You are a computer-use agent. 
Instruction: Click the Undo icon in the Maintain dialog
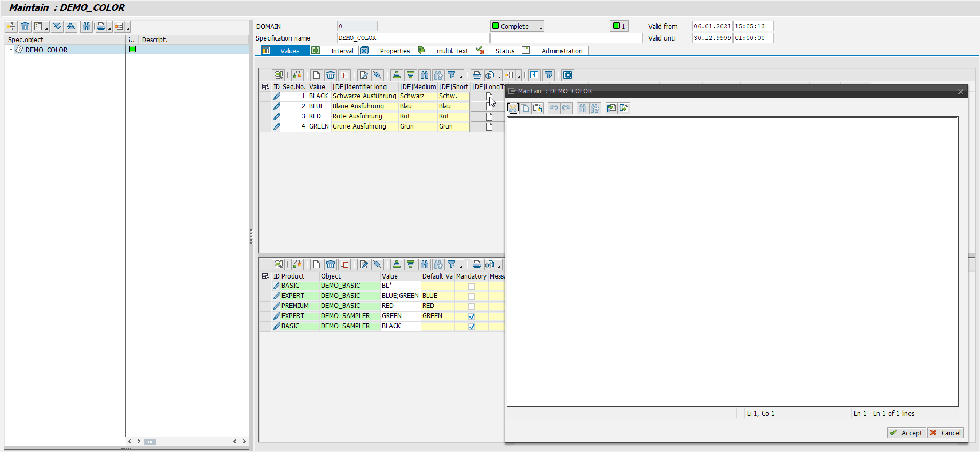pyautogui.click(x=554, y=108)
